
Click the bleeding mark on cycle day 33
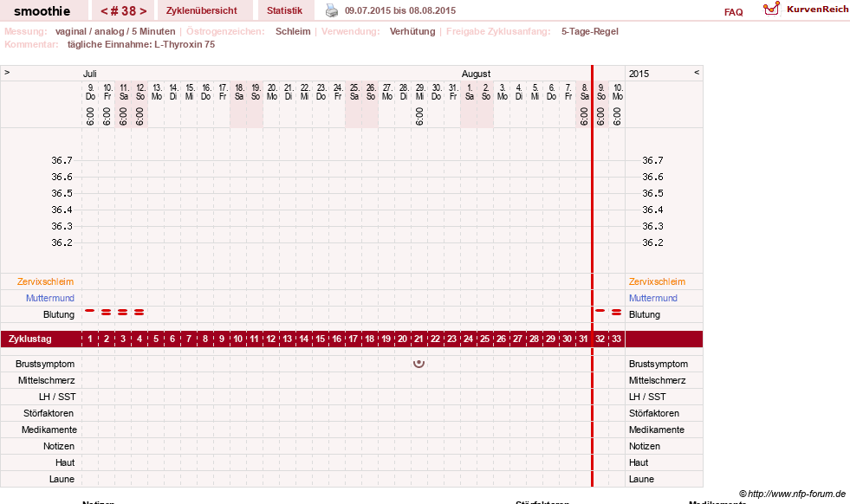click(616, 312)
